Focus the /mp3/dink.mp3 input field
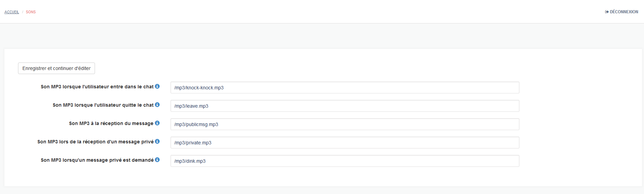The width and height of the screenshot is (644, 194). pyautogui.click(x=345, y=161)
